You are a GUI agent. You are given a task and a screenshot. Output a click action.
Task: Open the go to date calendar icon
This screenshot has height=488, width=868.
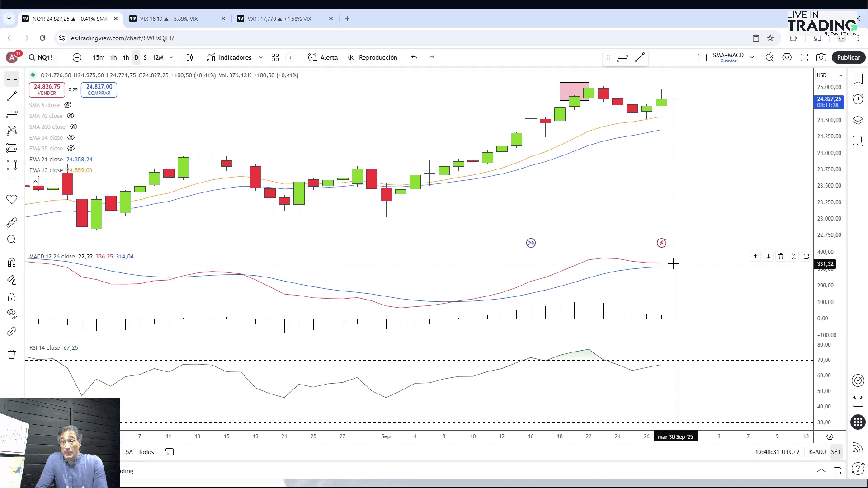(x=170, y=452)
